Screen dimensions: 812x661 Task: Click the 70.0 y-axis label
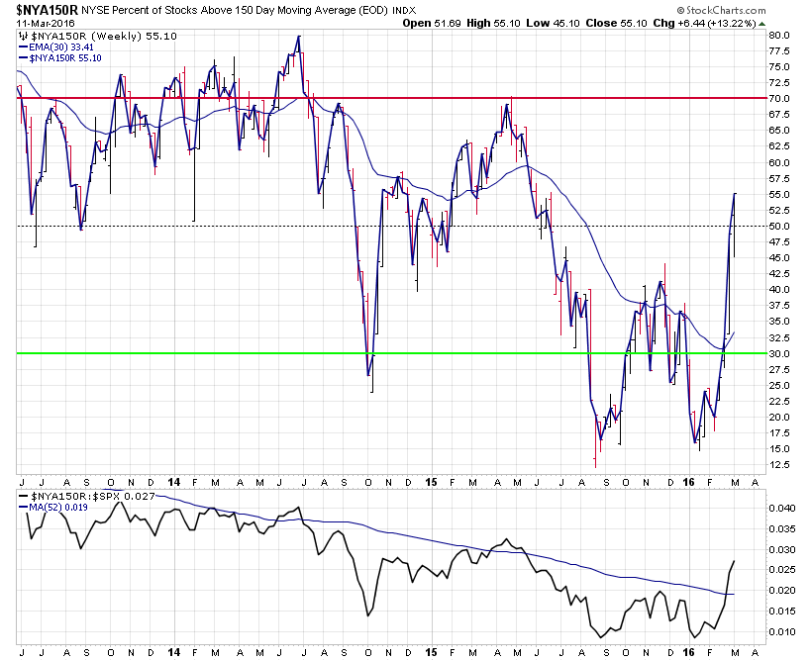(779, 98)
